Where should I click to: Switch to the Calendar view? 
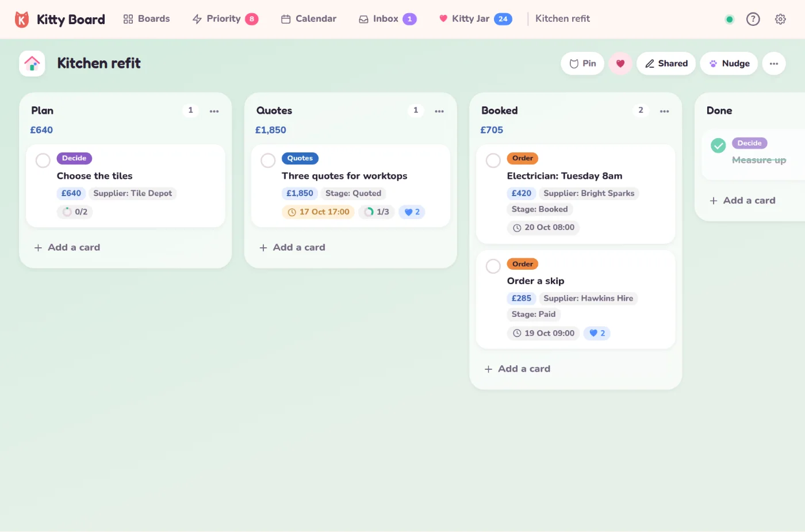click(x=309, y=19)
